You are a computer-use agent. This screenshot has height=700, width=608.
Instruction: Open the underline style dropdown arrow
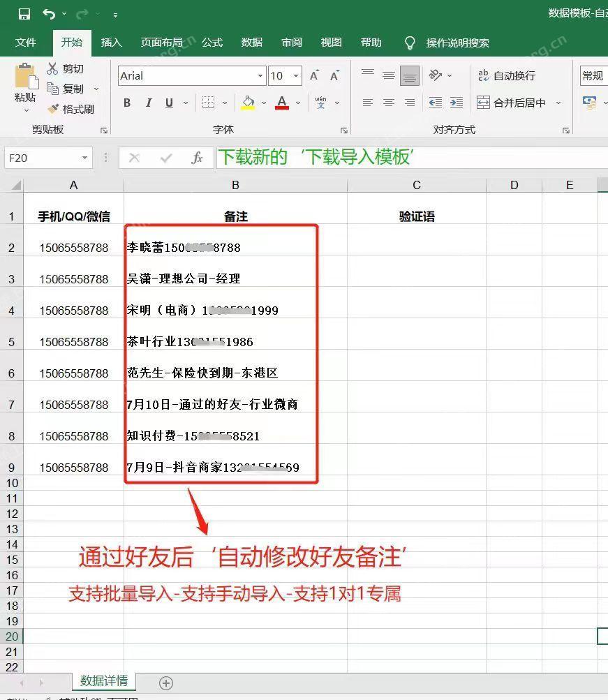(186, 103)
